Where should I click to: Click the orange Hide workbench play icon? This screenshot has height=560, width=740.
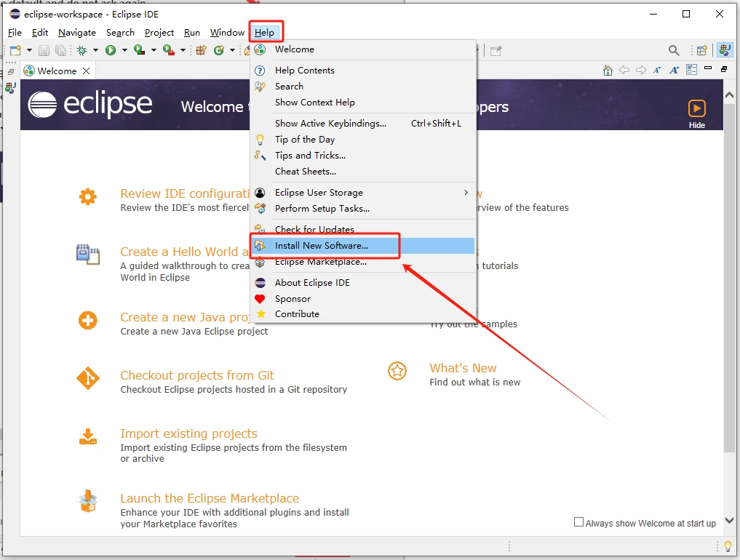click(696, 108)
